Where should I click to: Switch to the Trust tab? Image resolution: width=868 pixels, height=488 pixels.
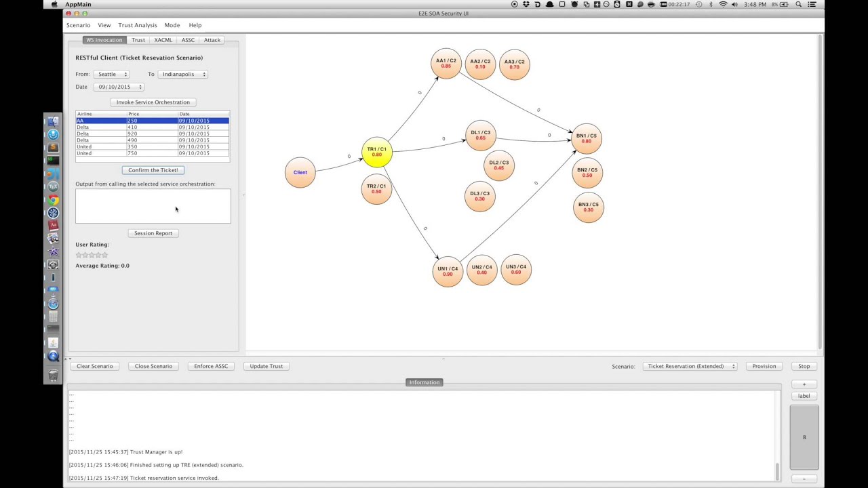pyautogui.click(x=138, y=40)
